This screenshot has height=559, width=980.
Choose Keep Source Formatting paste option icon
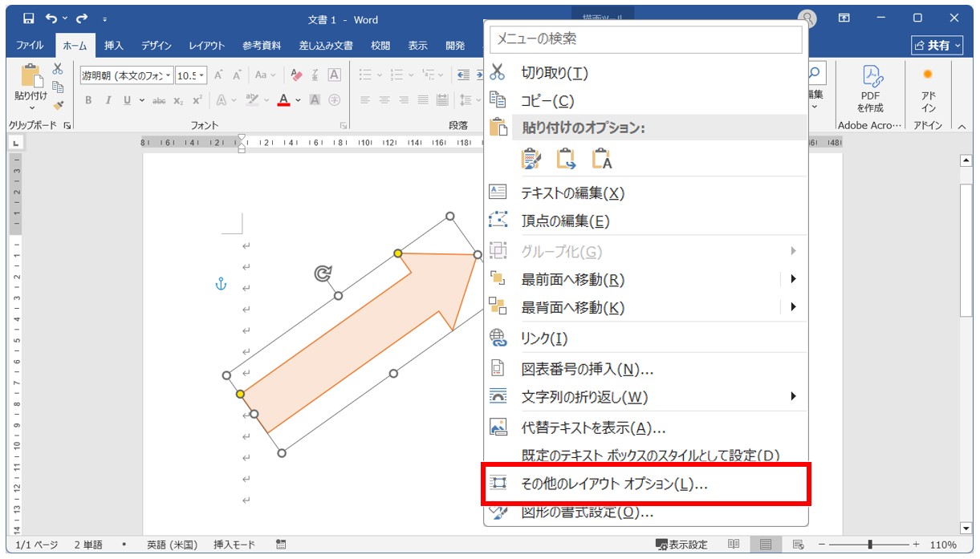pyautogui.click(x=531, y=159)
